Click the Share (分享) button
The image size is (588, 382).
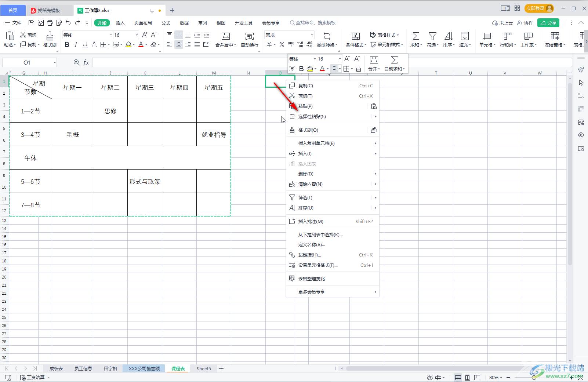(548, 23)
